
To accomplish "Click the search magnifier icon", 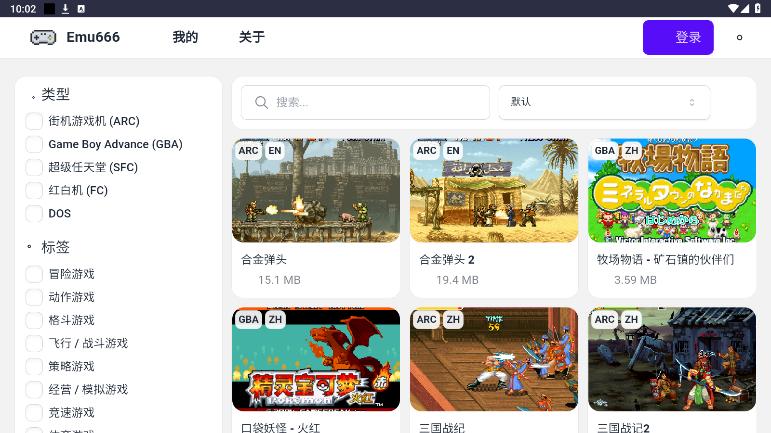I will point(261,102).
